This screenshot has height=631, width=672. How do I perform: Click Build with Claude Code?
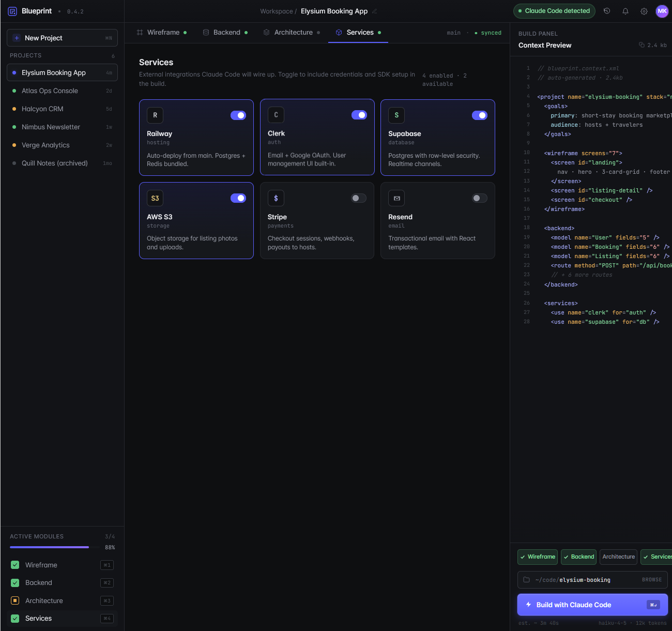click(592, 605)
